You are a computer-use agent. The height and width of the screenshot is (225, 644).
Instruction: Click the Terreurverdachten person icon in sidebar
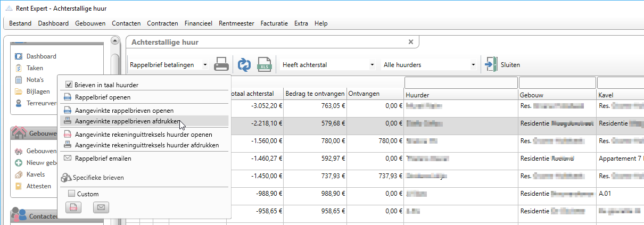click(x=19, y=103)
